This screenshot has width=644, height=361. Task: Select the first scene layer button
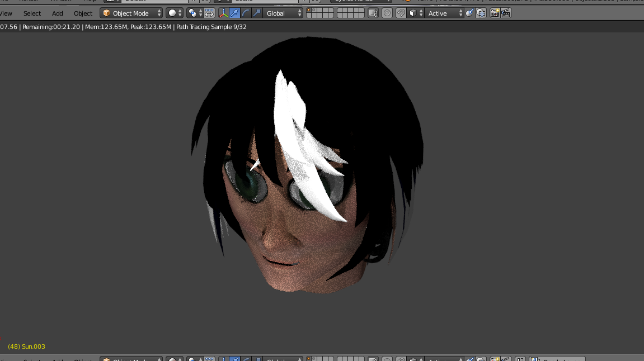pyautogui.click(x=309, y=10)
